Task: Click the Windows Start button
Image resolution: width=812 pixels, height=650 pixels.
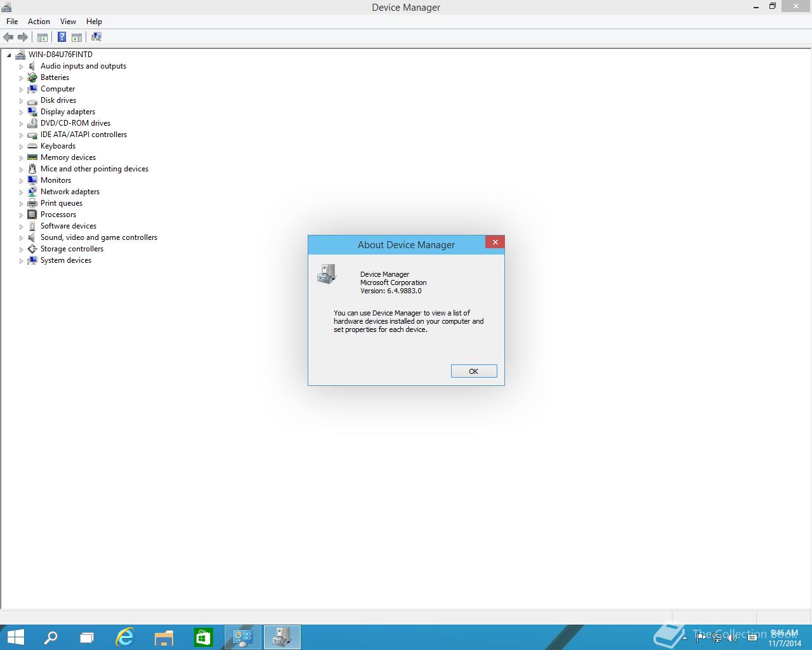Action: coord(15,637)
